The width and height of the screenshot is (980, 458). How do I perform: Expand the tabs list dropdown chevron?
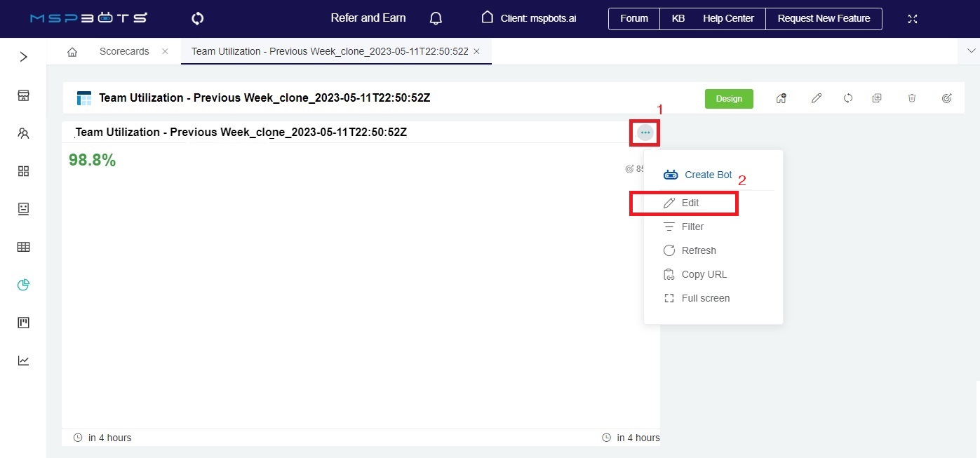971,51
